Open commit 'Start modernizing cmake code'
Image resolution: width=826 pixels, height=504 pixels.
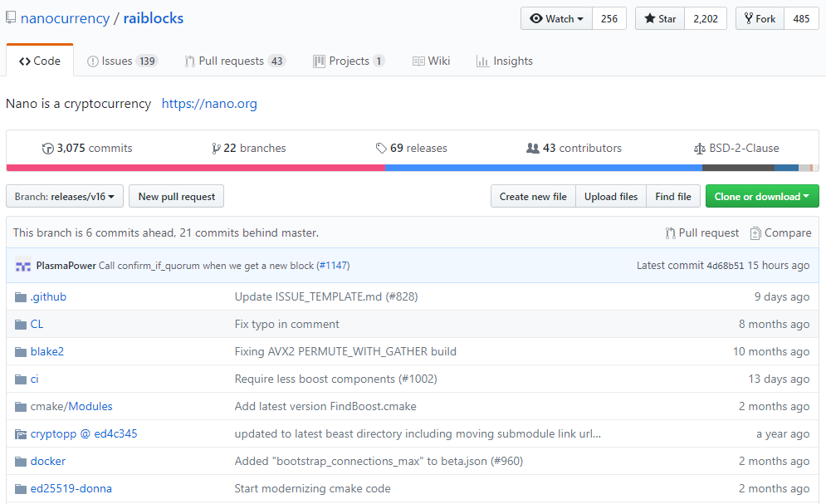pos(312,489)
